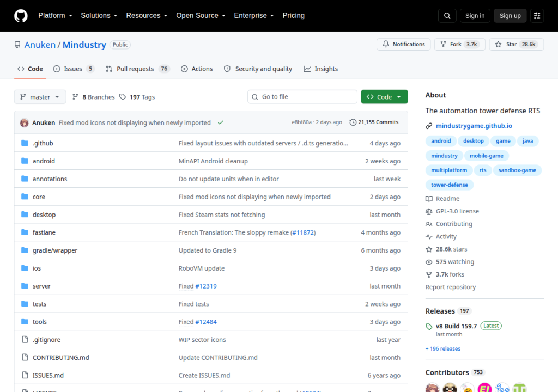Click the clock history icon beside 21,155 Commits

(x=353, y=122)
